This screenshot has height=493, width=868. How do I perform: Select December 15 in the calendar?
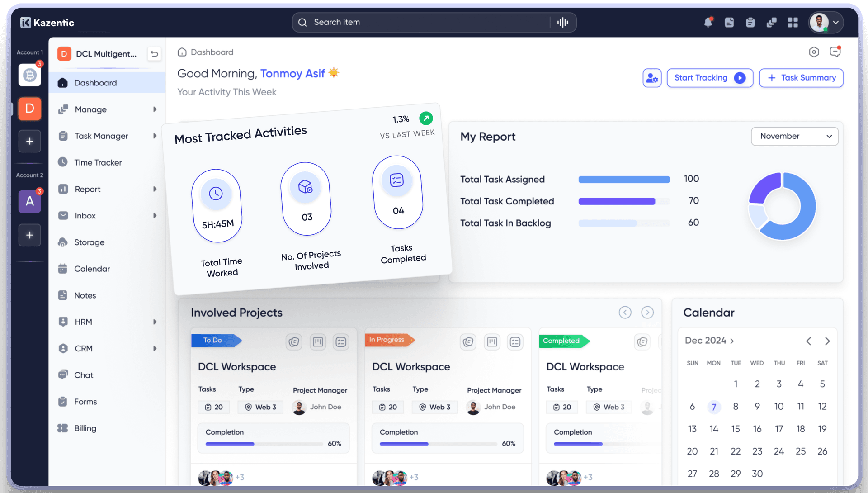pos(736,429)
